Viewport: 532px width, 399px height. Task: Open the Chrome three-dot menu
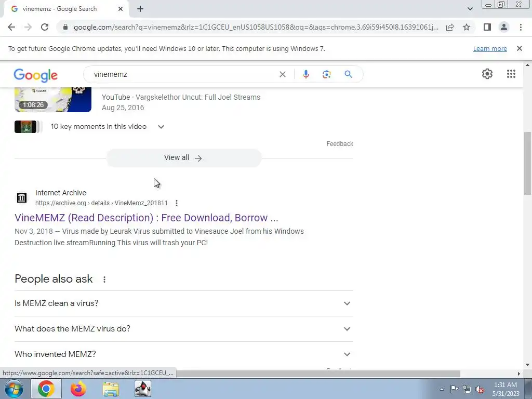pos(521,27)
